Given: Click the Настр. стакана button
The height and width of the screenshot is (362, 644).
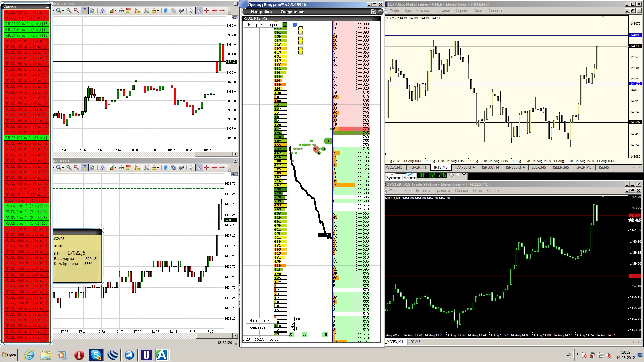Looking at the screenshot, I should (x=262, y=321).
